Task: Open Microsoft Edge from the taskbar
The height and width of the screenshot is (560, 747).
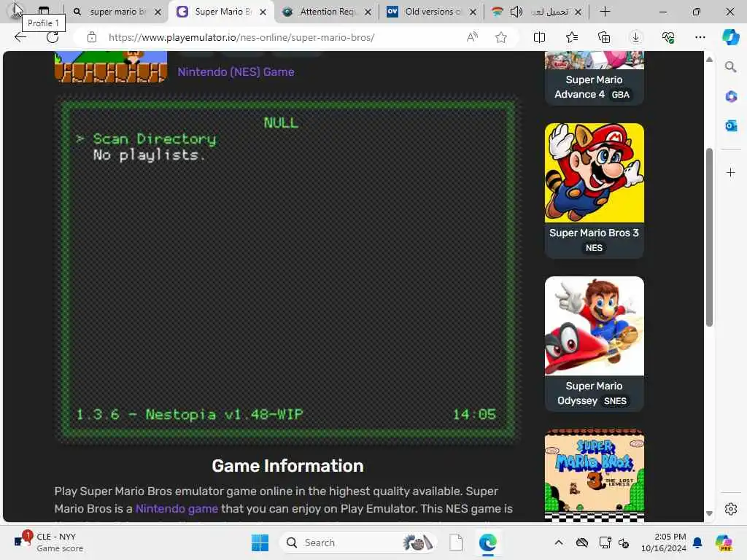Action: point(488,542)
